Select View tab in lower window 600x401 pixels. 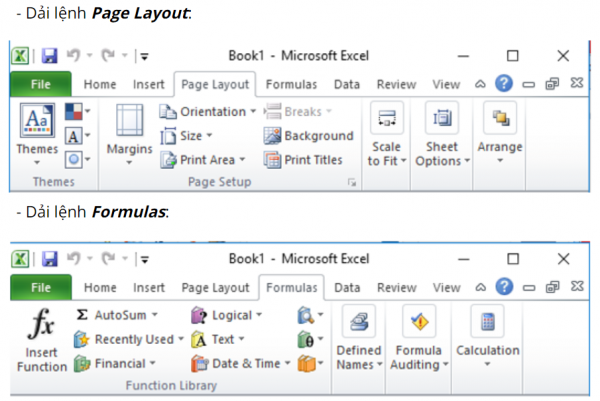pyautogui.click(x=447, y=288)
